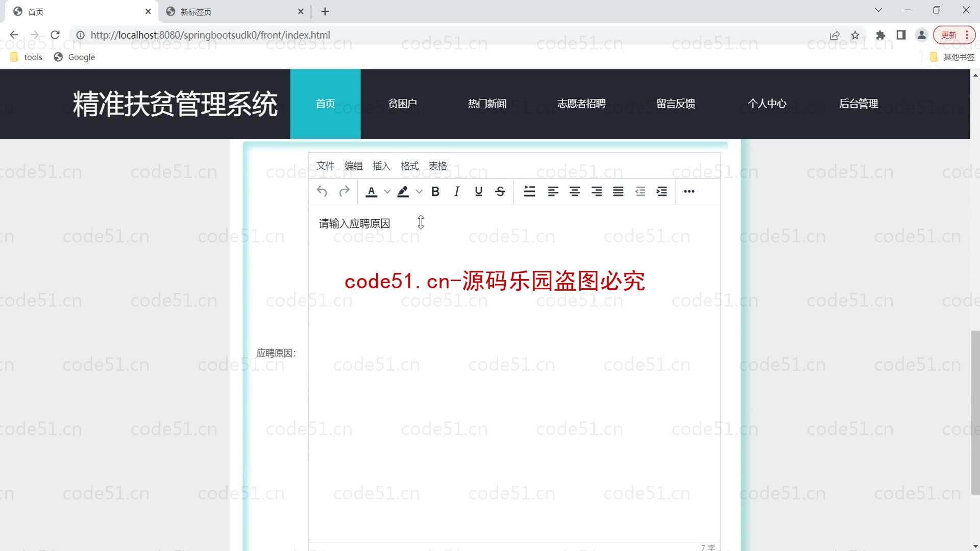The image size is (980, 551).
Task: Toggle underline formatting
Action: 478,191
